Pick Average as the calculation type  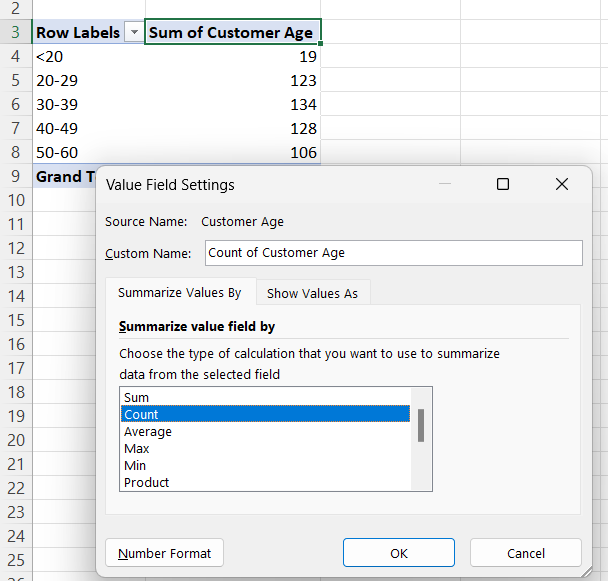147,432
